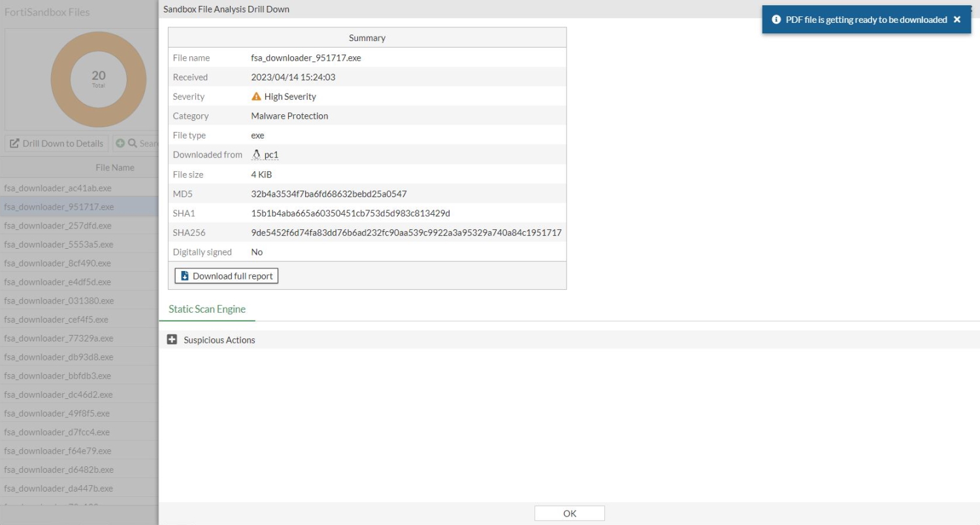The image size is (980, 525).
Task: Collapse the Summary table header
Action: tap(367, 38)
